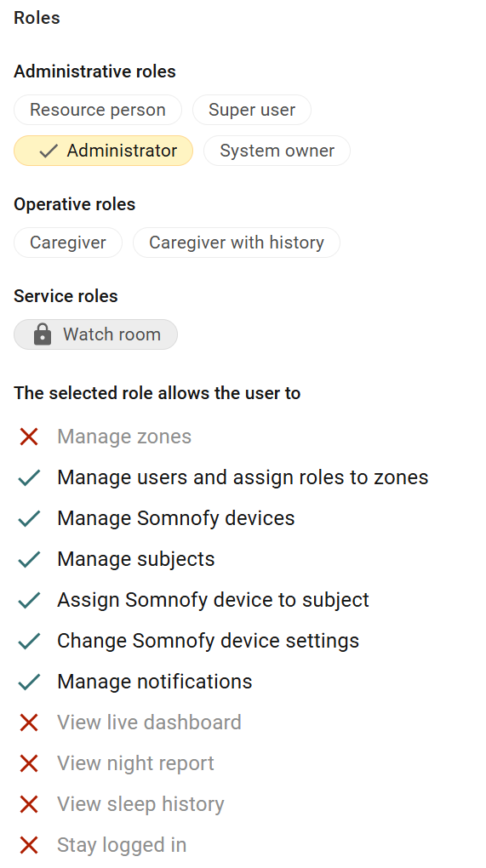The image size is (486, 868).
Task: Click the red X beside Stay logged in
Action: 29,845
